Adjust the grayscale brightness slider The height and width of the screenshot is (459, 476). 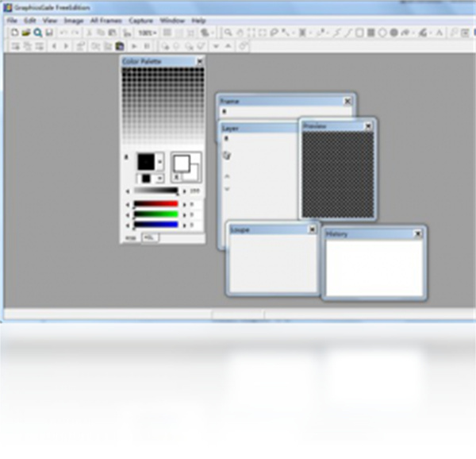pos(155,191)
